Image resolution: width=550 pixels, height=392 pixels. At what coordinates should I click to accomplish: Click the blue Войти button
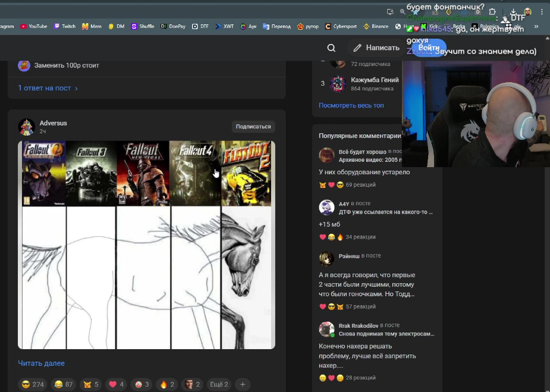point(429,48)
